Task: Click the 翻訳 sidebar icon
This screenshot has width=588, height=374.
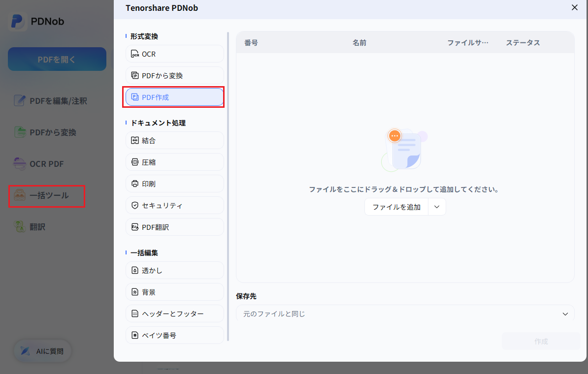Action: click(20, 226)
